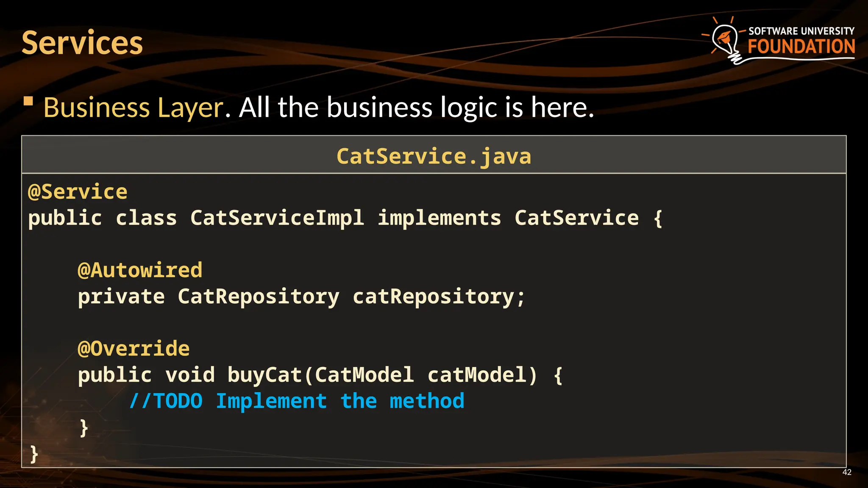
Task: Click the closing brace of buyCat method
Action: point(84,428)
